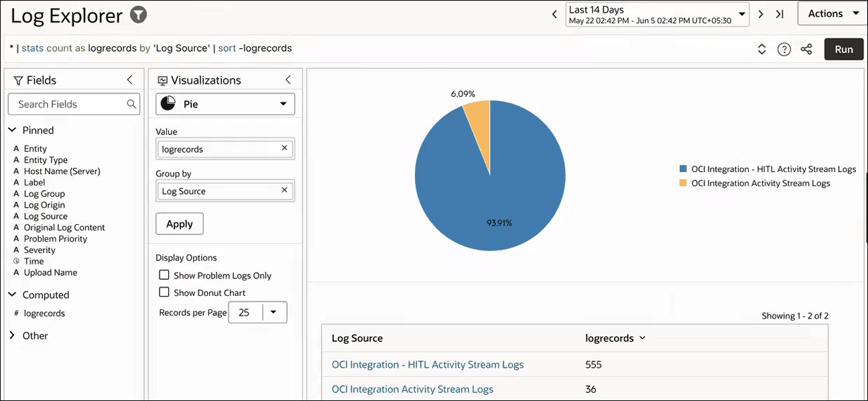Click the 555 logrecords value
This screenshot has height=401, width=868.
pyautogui.click(x=593, y=365)
